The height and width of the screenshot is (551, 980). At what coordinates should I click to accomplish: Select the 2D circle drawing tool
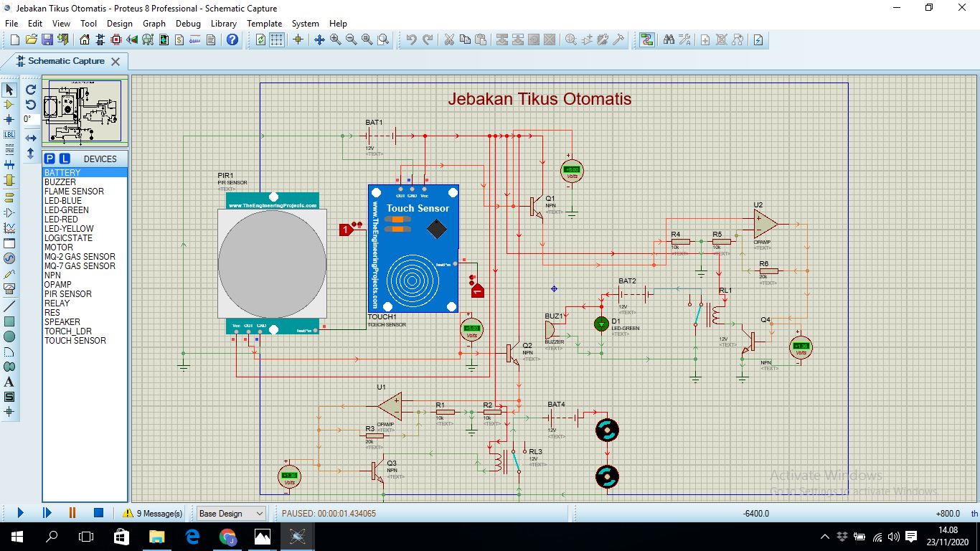point(9,336)
